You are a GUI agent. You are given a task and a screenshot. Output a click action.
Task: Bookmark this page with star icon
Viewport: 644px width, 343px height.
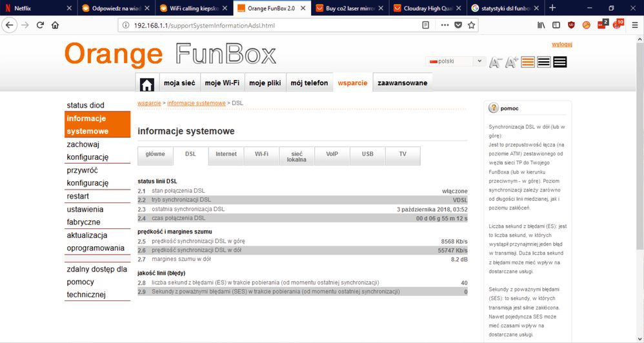click(472, 25)
